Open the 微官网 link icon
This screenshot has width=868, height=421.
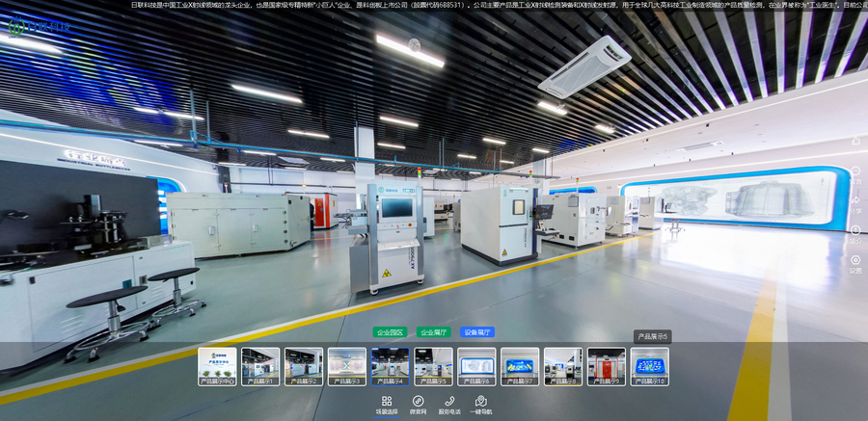click(x=418, y=401)
